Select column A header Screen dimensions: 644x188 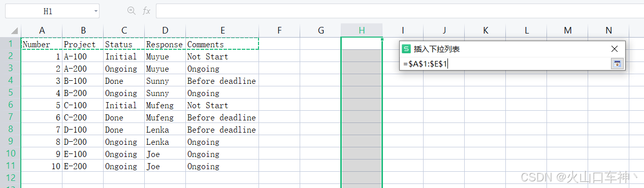(42, 30)
